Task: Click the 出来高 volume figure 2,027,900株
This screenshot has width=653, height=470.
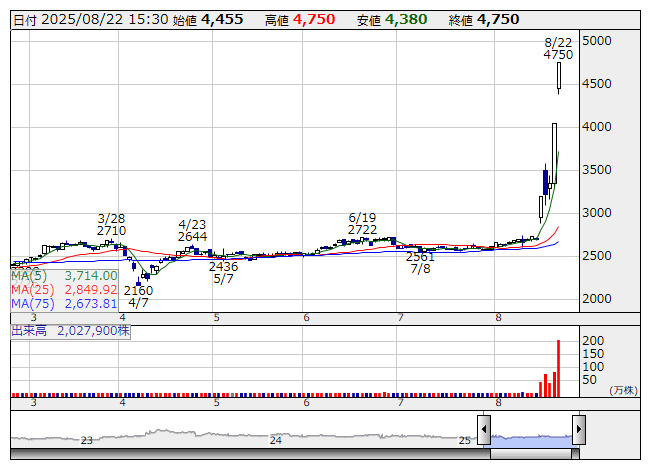Action: (x=94, y=329)
